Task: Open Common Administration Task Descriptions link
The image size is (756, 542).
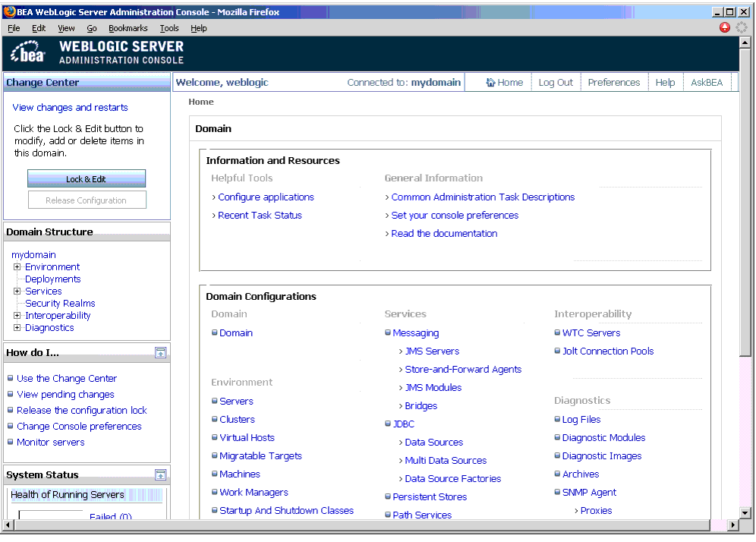Action: pos(483,197)
